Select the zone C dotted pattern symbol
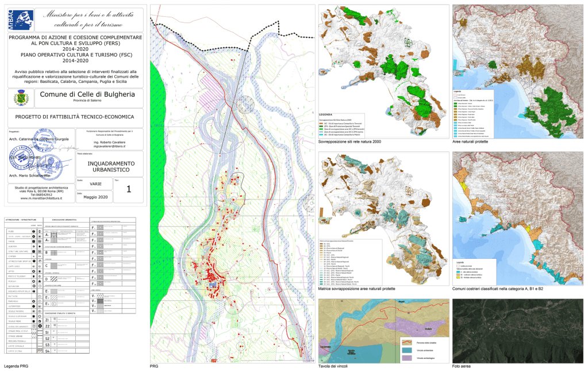 pos(55,266)
